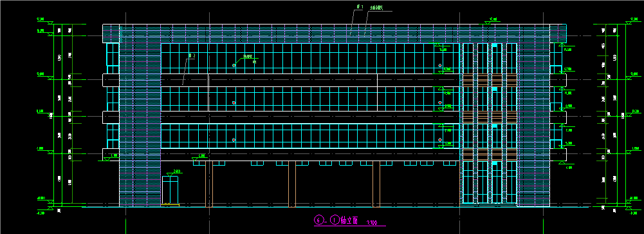Click the axis bubble numbered 1 beside the title
This screenshot has width=644, height=234.
click(335, 220)
